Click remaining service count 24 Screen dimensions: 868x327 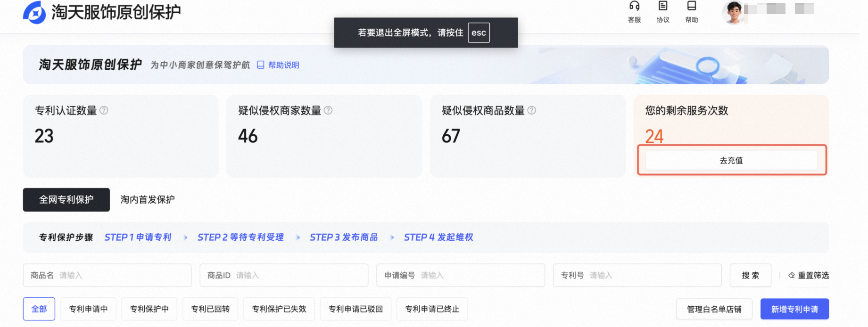[654, 136]
